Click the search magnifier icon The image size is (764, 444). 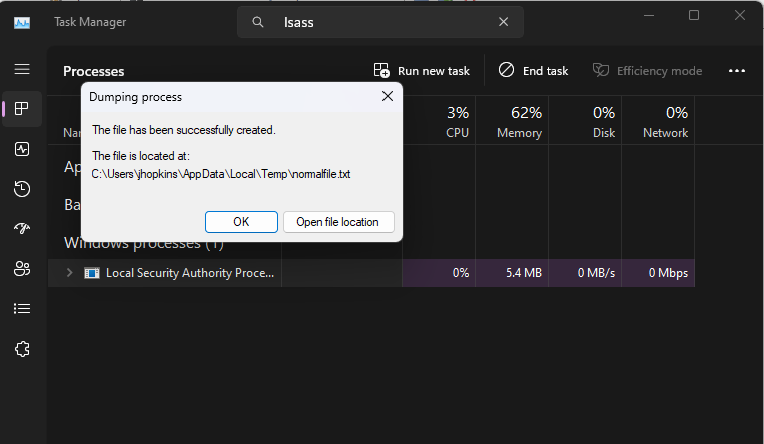258,22
